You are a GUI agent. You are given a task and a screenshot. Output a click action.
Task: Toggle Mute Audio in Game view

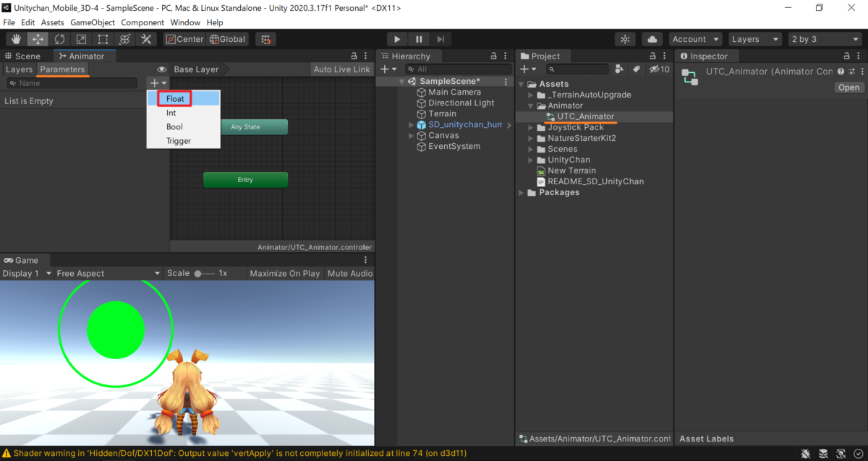point(350,273)
